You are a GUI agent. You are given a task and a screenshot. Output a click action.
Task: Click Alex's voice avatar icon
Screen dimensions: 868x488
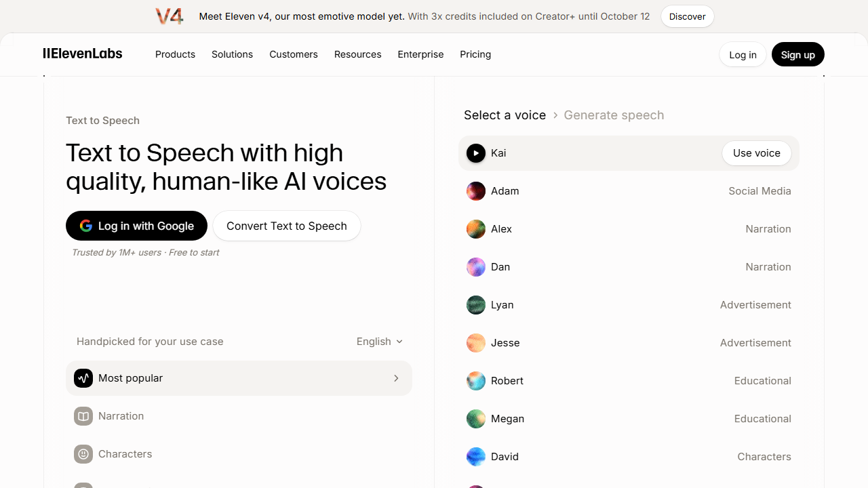coord(476,229)
